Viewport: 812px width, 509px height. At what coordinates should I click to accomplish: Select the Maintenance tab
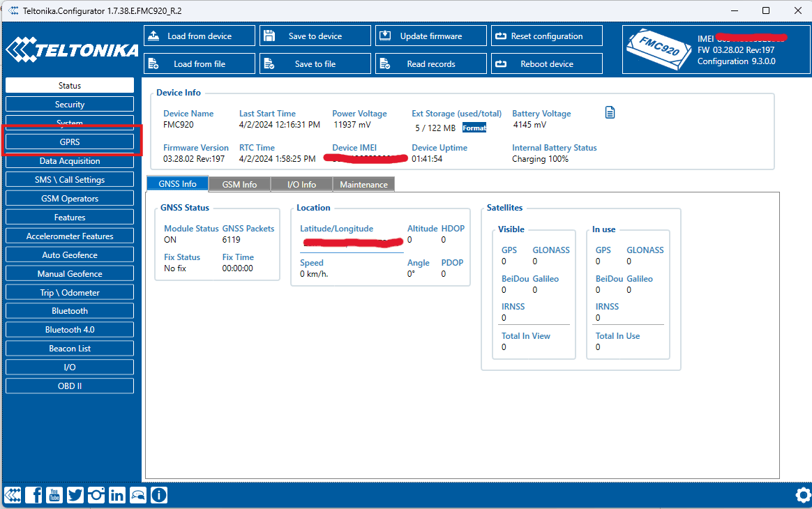[363, 185]
